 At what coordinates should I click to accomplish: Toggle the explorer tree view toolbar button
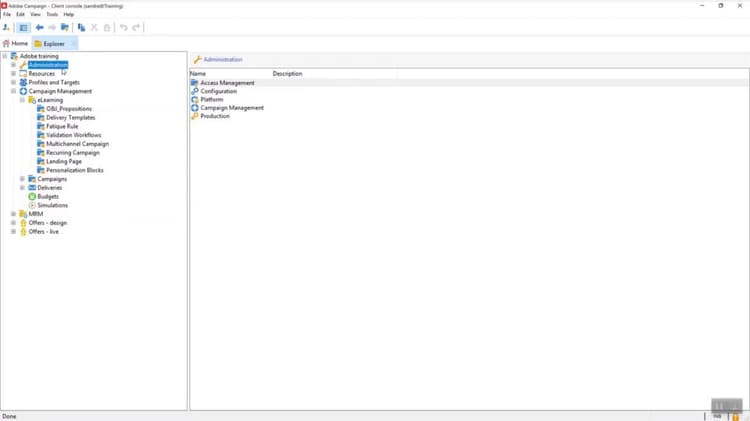(x=23, y=28)
